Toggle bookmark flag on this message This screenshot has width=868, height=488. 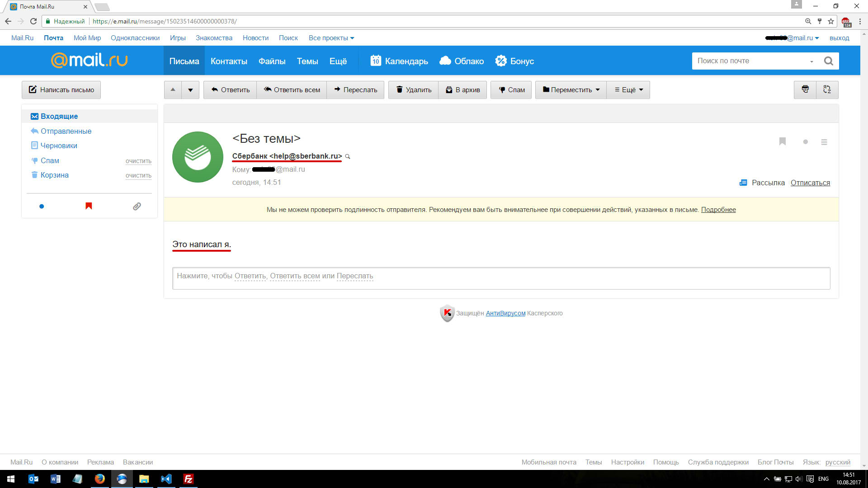[783, 142]
